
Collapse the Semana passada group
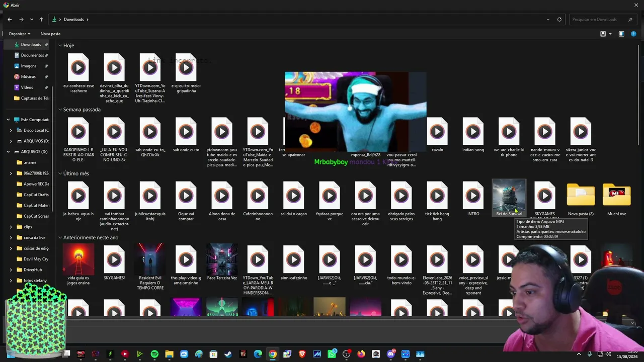tap(60, 110)
